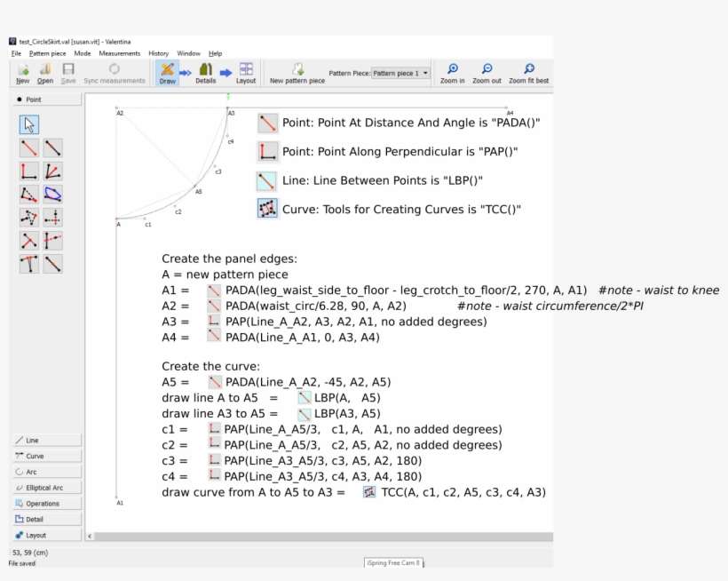Click the iSpring Free Cam taskbar item
This screenshot has height=581, width=728.
click(x=395, y=562)
